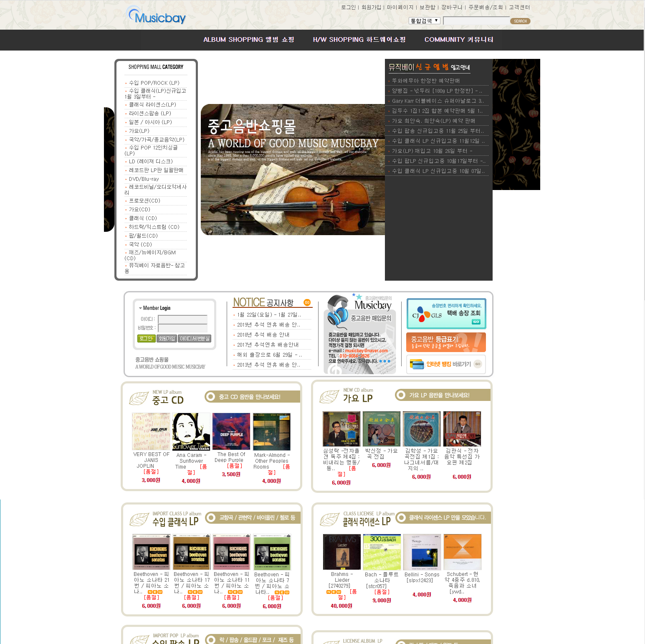
Task: Open notice 가요 최안숙, 최안숙(LP) 예약 판매
Action: point(433,121)
